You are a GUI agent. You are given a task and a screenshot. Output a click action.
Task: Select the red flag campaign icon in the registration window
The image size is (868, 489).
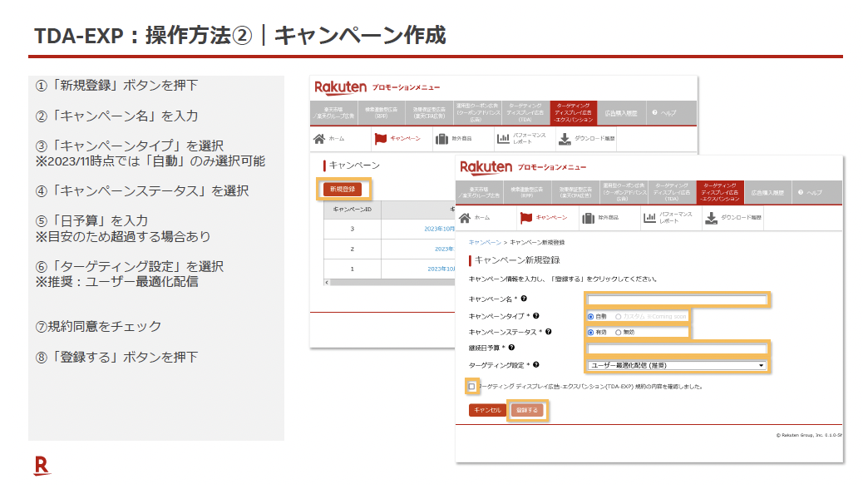click(x=526, y=218)
